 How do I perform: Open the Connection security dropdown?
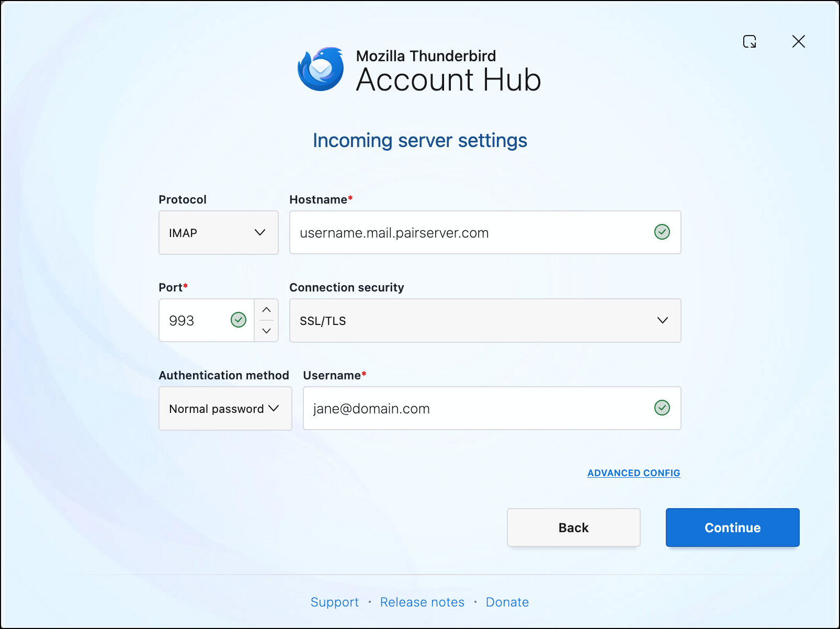(485, 320)
